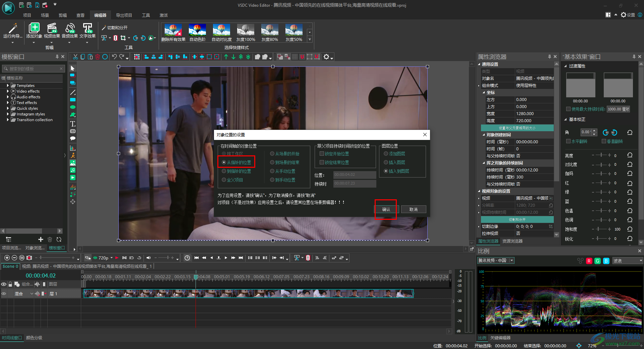Switch to the Color grading tab
The width and height of the screenshot is (644, 349).
[34, 338]
